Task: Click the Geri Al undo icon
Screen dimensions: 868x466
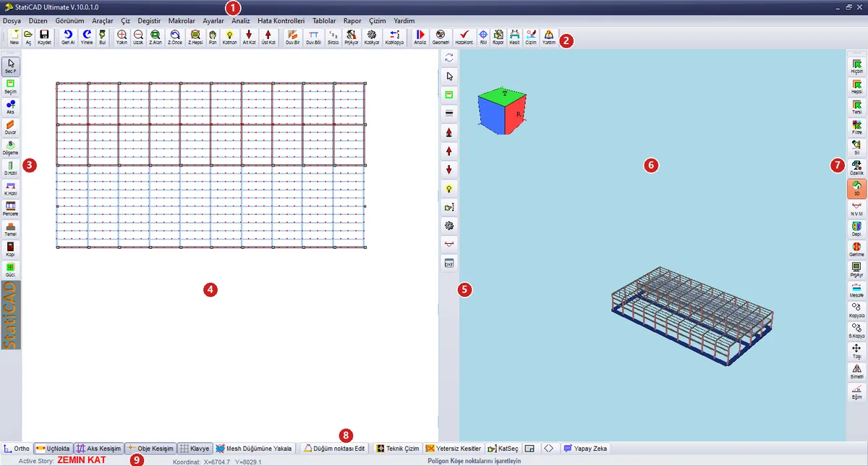Action: pos(67,38)
